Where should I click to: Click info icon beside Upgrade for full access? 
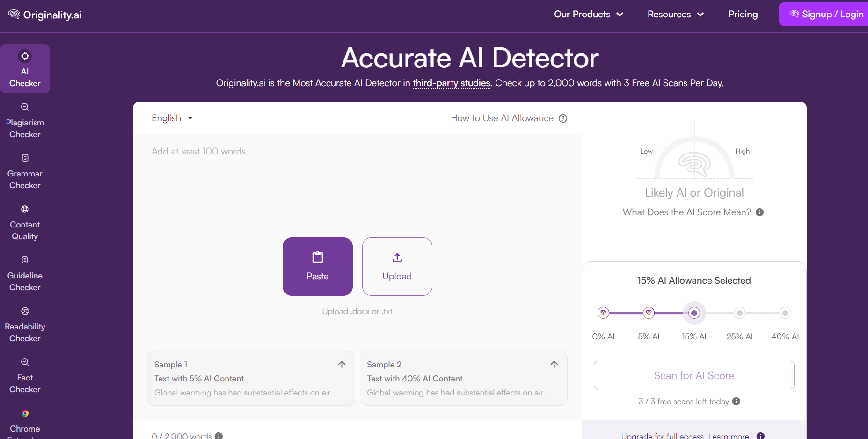761,436
